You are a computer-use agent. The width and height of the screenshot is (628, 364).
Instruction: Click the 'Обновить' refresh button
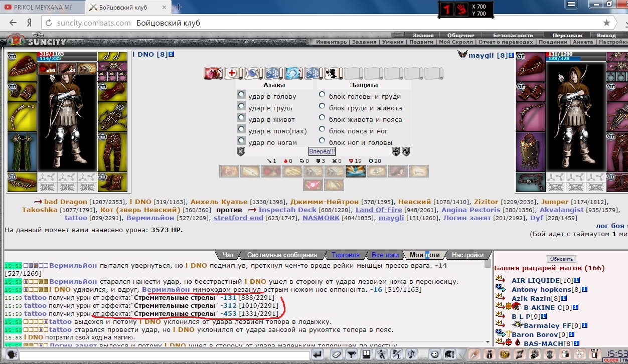(561, 259)
